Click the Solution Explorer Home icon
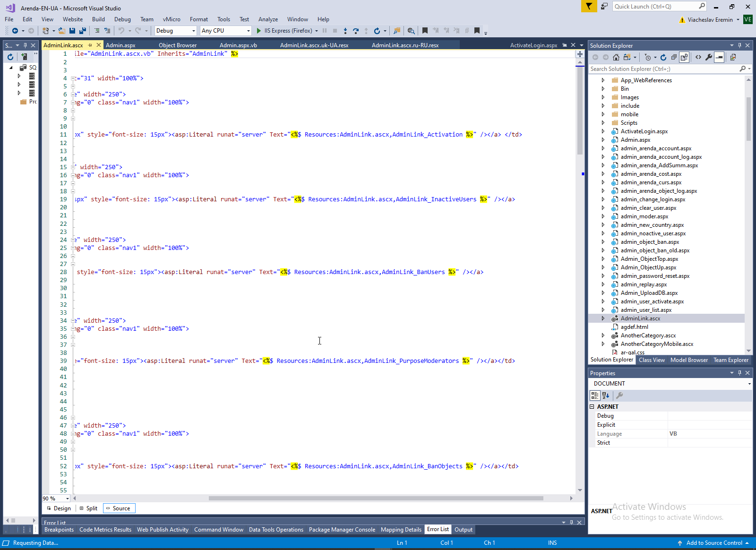The height and width of the screenshot is (550, 756). coord(616,57)
